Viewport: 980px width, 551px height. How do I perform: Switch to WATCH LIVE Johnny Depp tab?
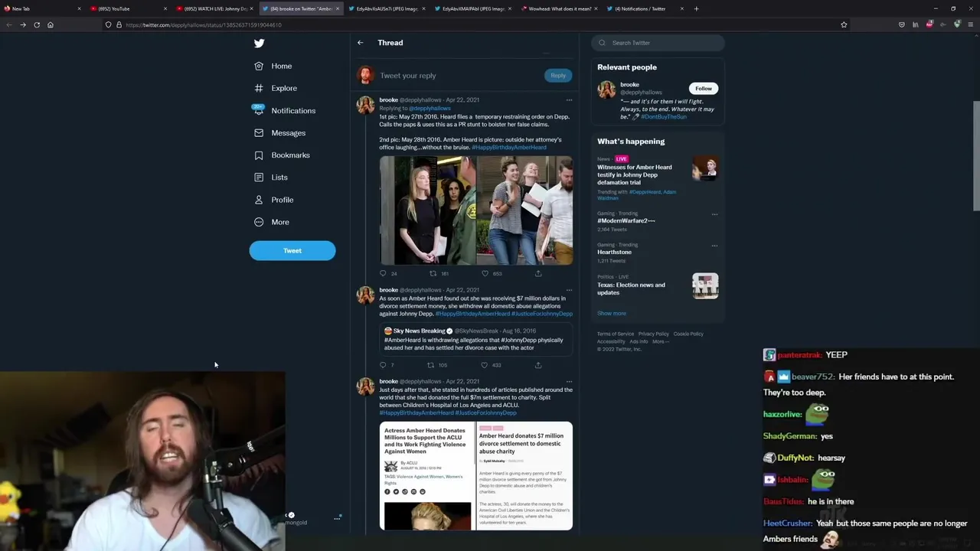(x=213, y=8)
